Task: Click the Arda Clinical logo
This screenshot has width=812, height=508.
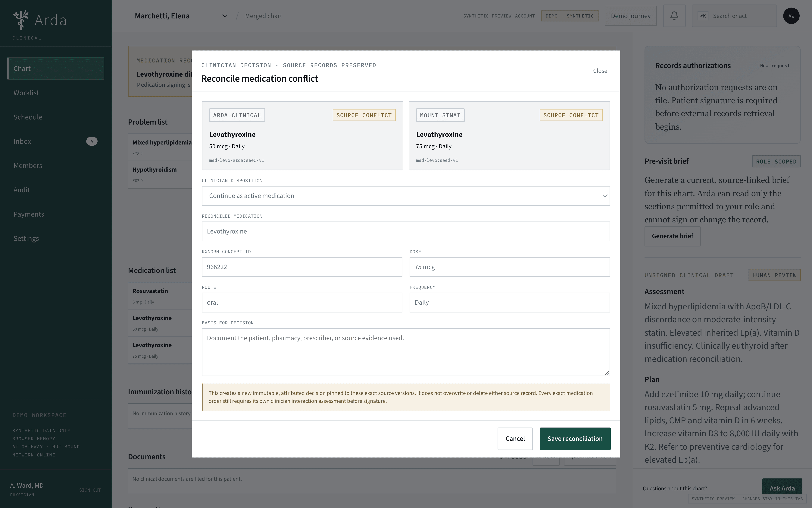Action: [x=40, y=25]
